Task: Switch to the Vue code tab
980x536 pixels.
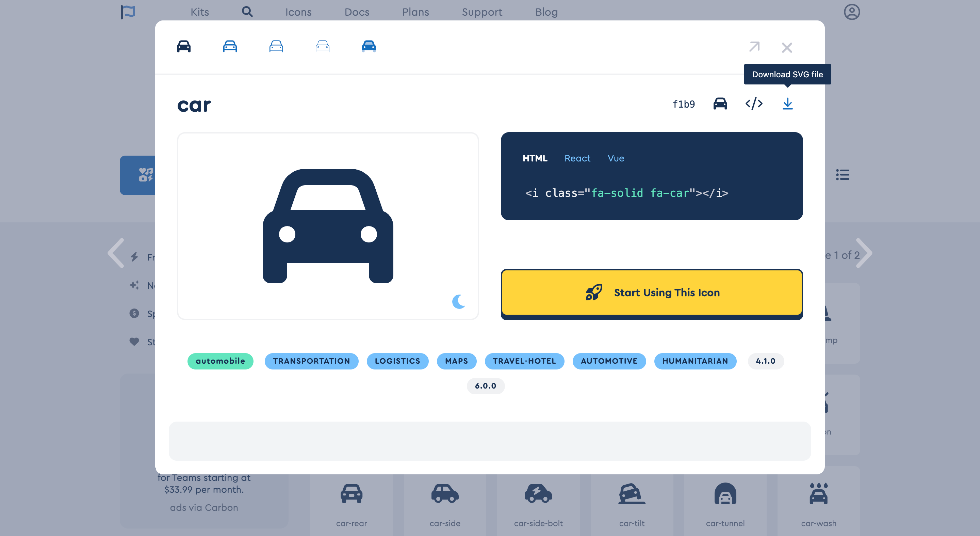Action: pyautogui.click(x=616, y=158)
